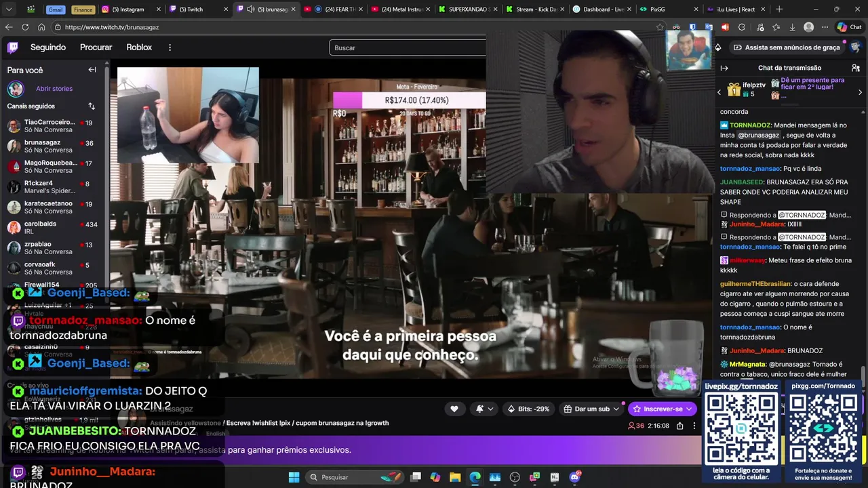Click the taskbar Pesquisar search box

(x=355, y=477)
